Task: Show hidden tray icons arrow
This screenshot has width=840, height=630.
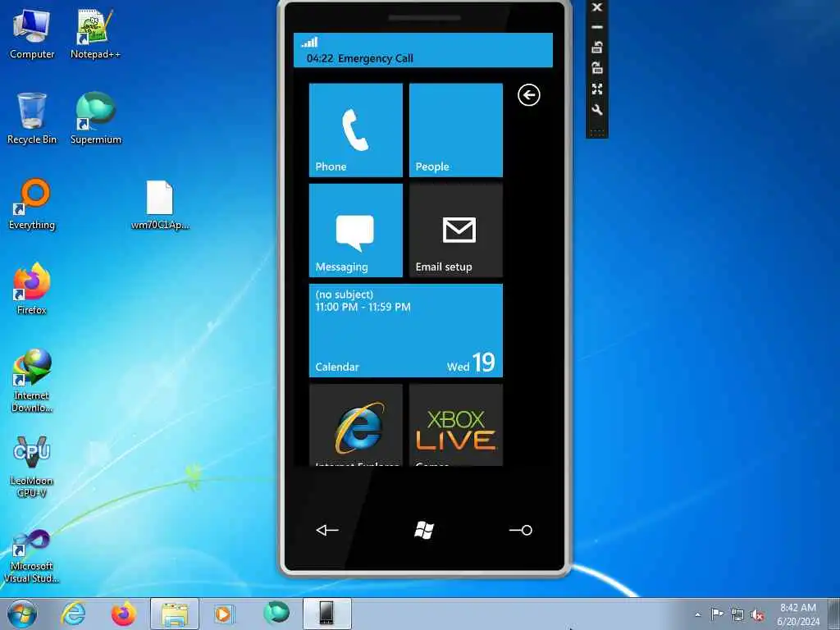Action: [x=697, y=614]
